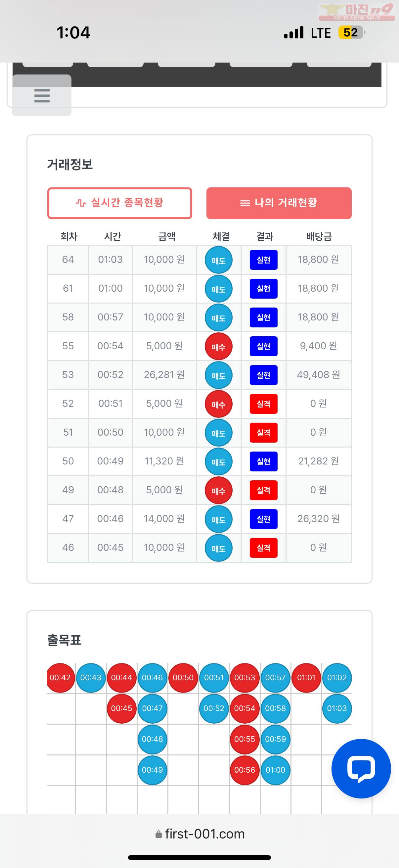The height and width of the screenshot is (868, 399).
Task: Click the 매도 badge in round 64 row
Action: pyautogui.click(x=219, y=260)
